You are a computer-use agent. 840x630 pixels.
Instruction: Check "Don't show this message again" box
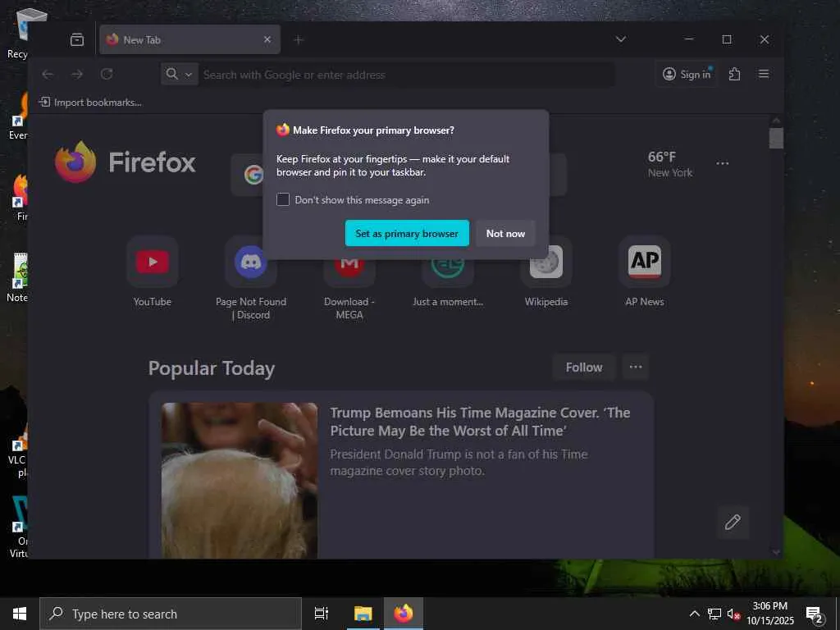coord(283,200)
